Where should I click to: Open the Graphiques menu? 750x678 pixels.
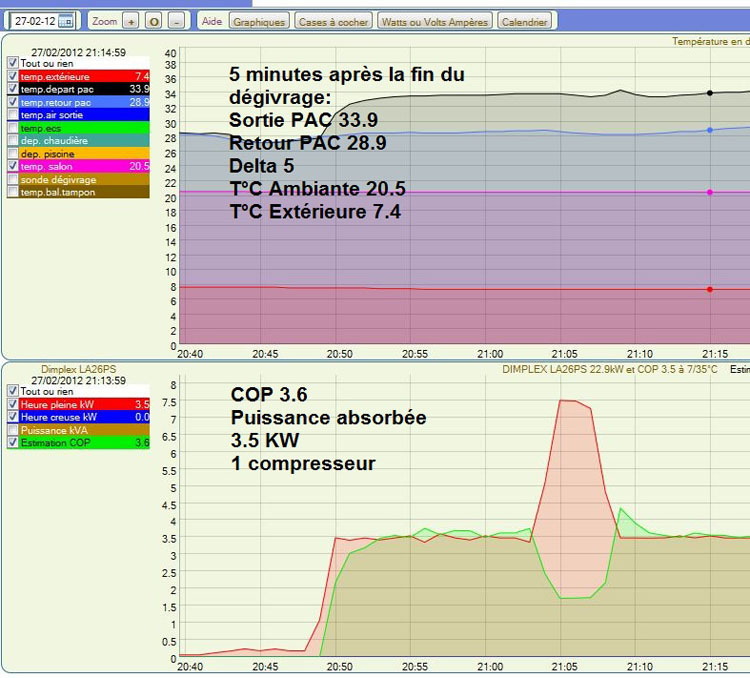pos(259,21)
